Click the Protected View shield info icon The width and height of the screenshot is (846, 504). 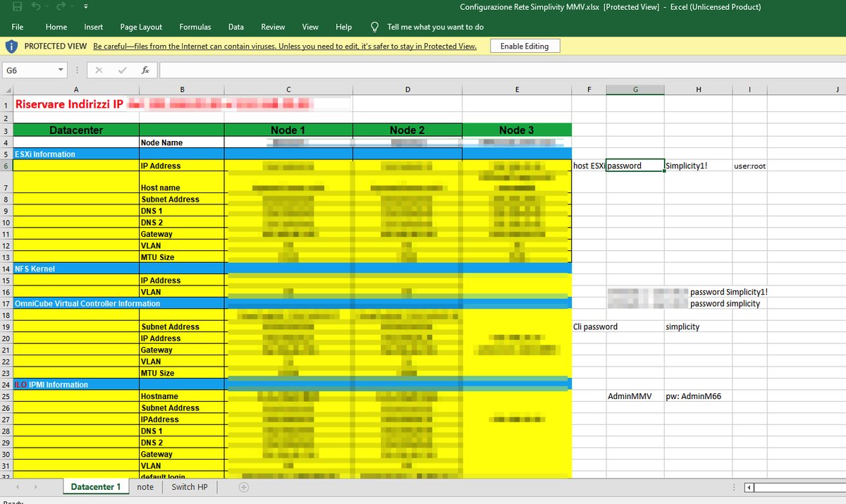coord(12,45)
